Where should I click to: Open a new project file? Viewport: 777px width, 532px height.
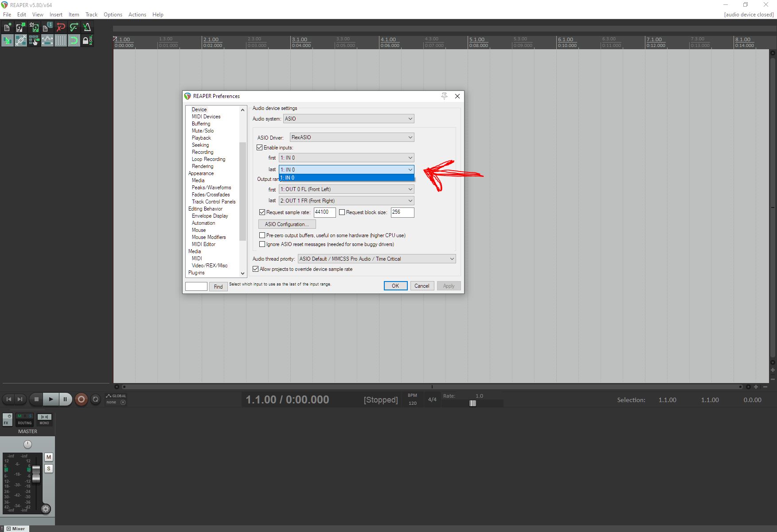8,27
